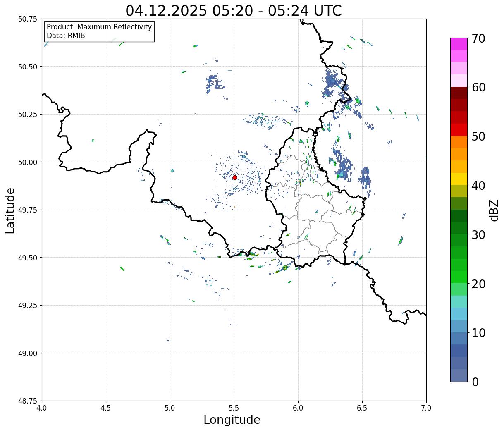Click the colorbar tick label 0
Image resolution: width=504 pixels, height=430 pixels.
[x=475, y=382]
